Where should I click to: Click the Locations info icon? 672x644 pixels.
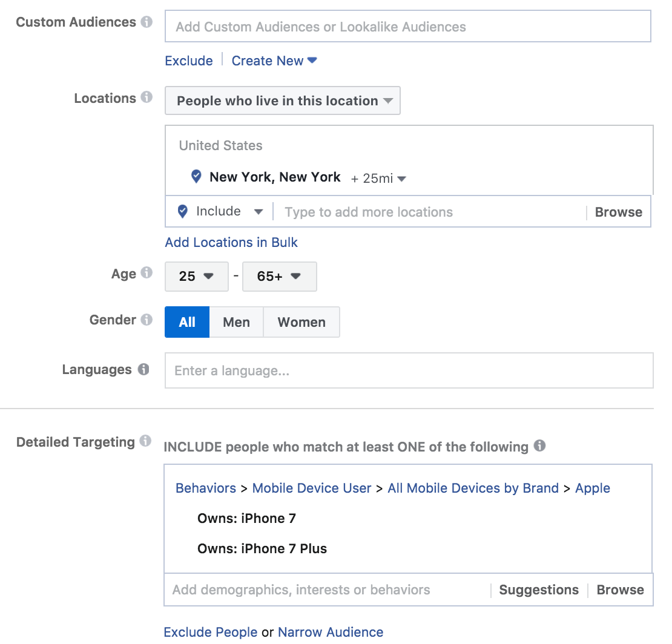pyautogui.click(x=147, y=97)
